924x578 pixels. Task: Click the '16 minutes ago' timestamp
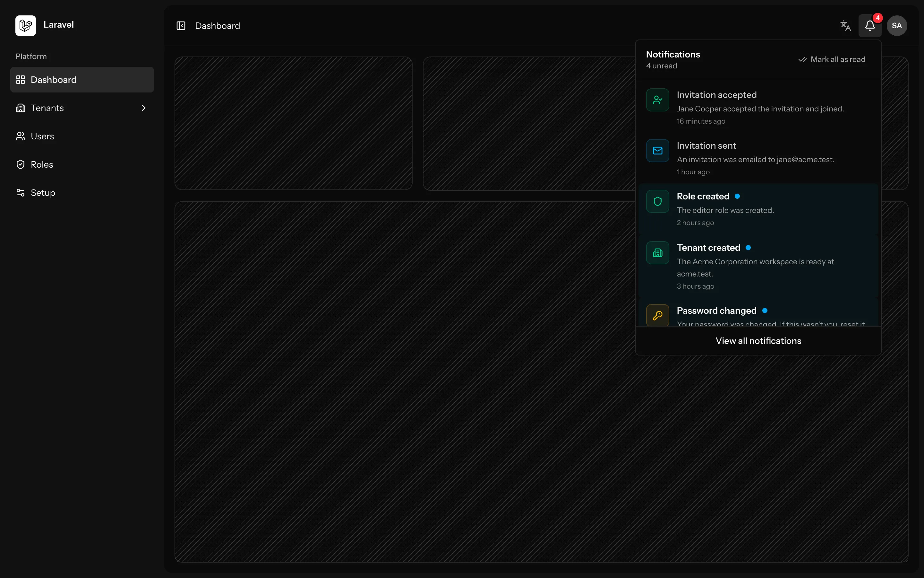[x=701, y=121]
